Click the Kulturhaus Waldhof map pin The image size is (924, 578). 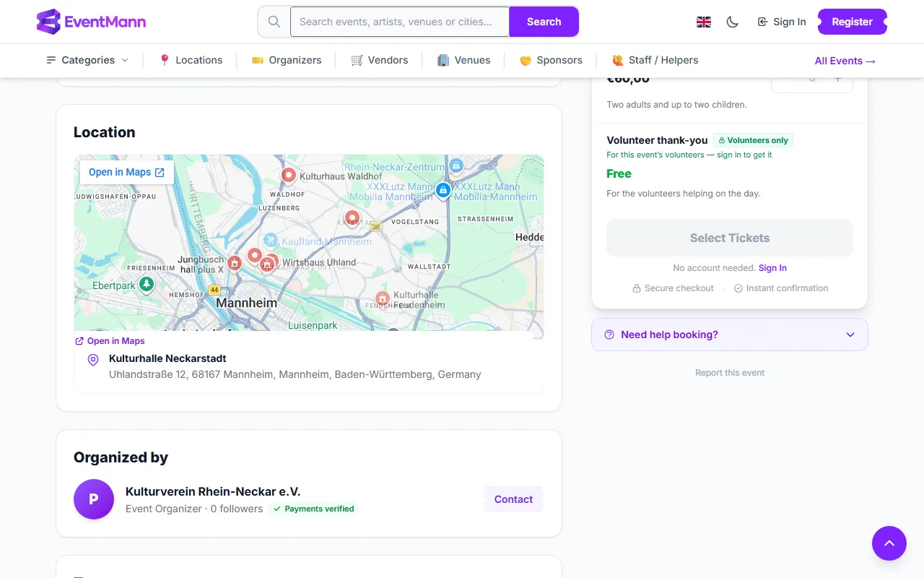(289, 176)
